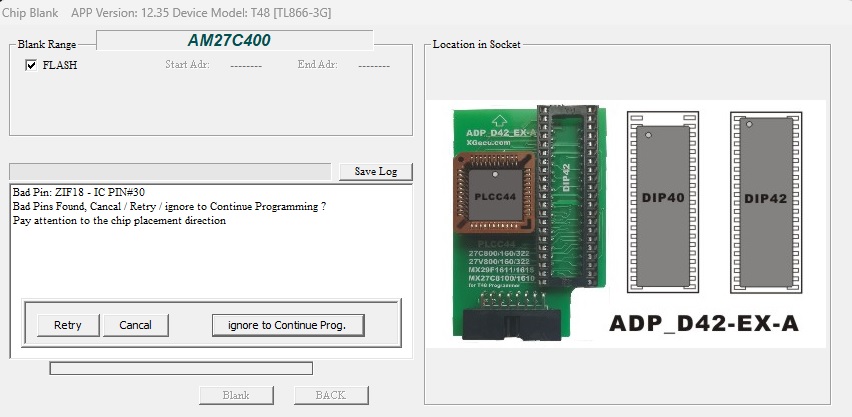Click the BACK button
This screenshot has height=417, width=852.
coord(330,395)
